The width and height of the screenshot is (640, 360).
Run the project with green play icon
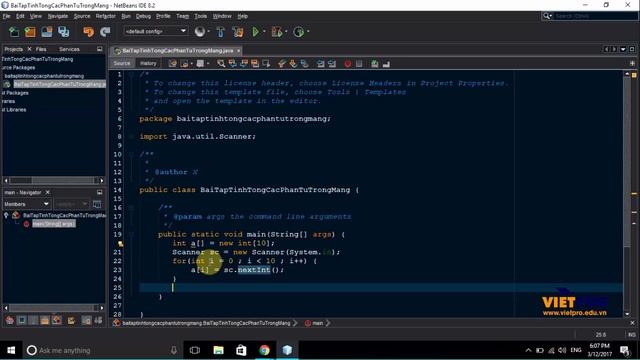256,31
